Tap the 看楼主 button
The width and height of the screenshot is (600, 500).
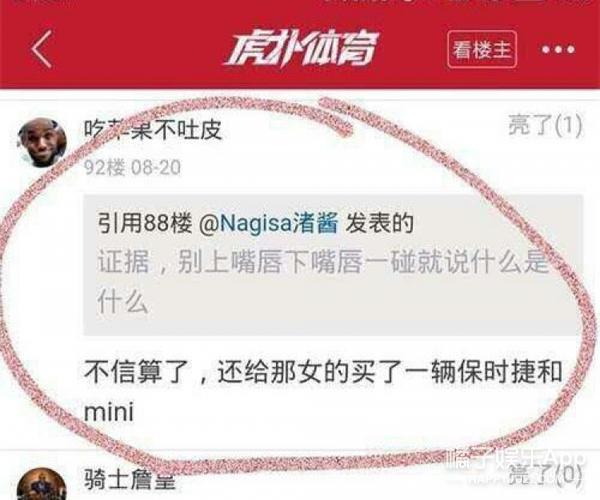point(482,50)
